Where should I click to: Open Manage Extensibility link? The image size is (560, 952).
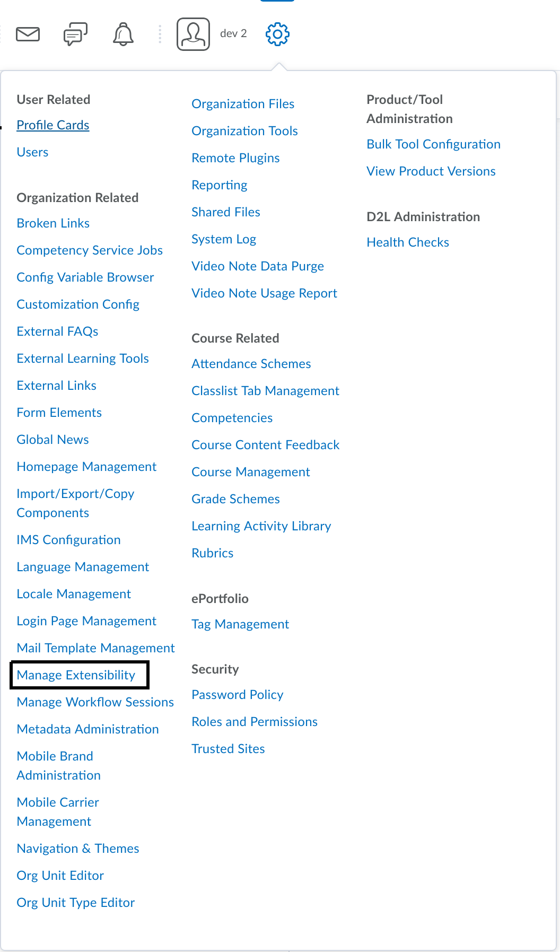point(76,675)
